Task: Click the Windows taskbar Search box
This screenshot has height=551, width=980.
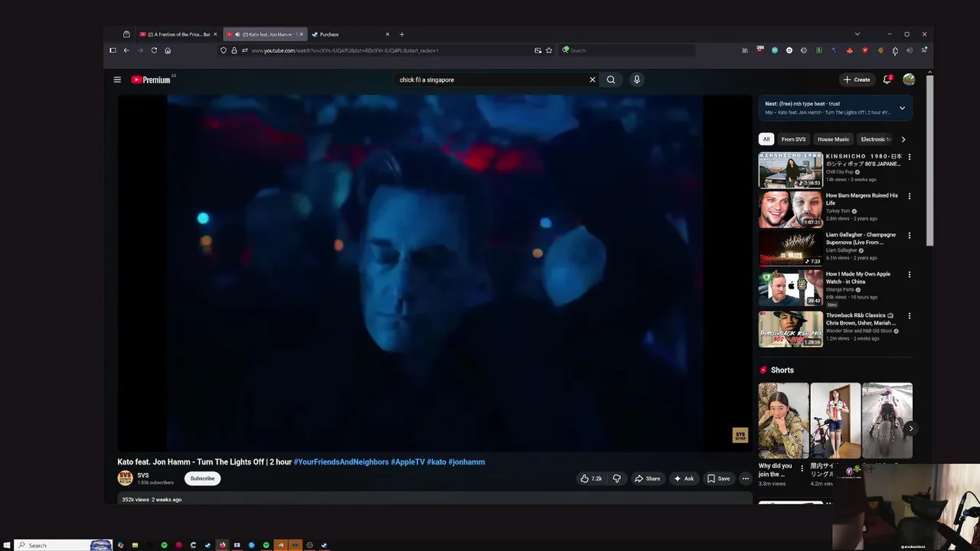Action: point(63,546)
